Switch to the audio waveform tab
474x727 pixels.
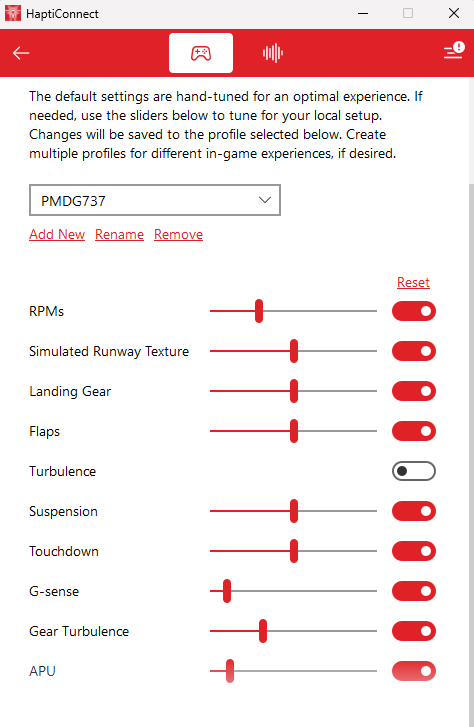click(273, 53)
